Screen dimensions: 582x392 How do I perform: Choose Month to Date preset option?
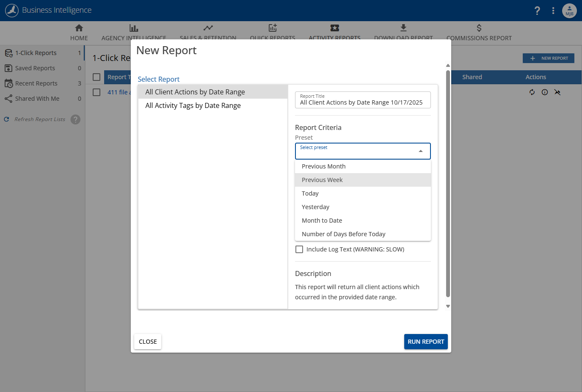[363, 221]
